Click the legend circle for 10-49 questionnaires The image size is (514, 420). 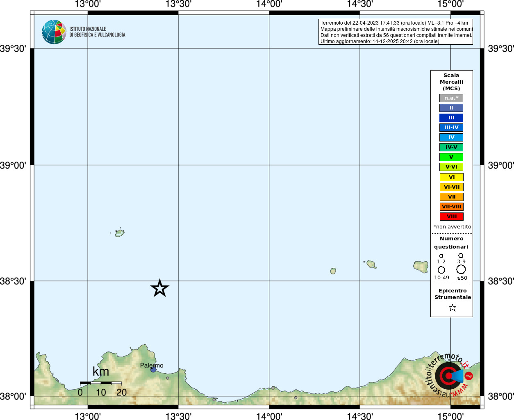tap(441, 270)
